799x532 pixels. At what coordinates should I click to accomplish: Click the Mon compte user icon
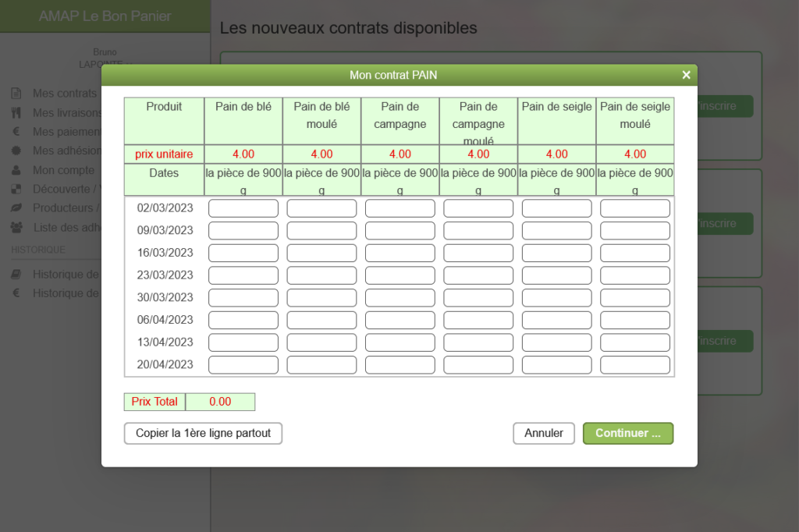point(16,170)
